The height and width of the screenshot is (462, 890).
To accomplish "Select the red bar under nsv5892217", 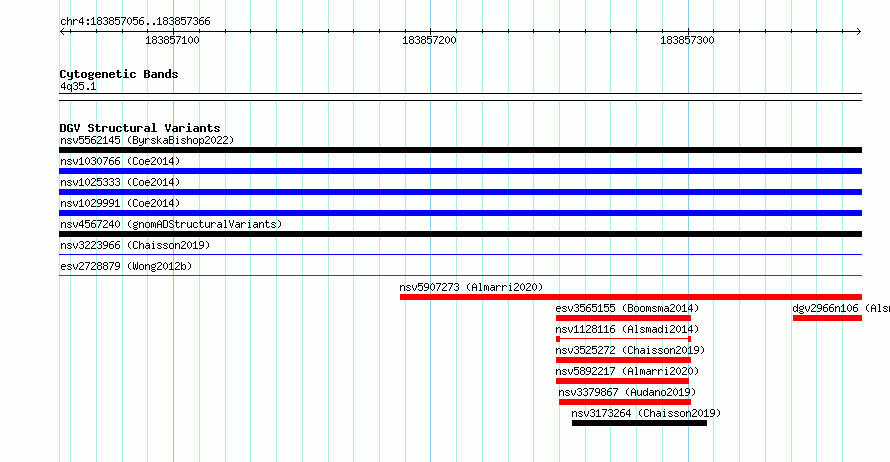I will pyautogui.click(x=622, y=381).
